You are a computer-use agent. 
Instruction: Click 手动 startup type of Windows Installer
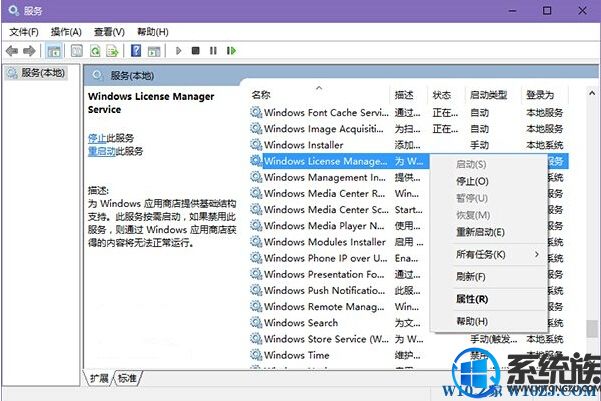pos(479,145)
